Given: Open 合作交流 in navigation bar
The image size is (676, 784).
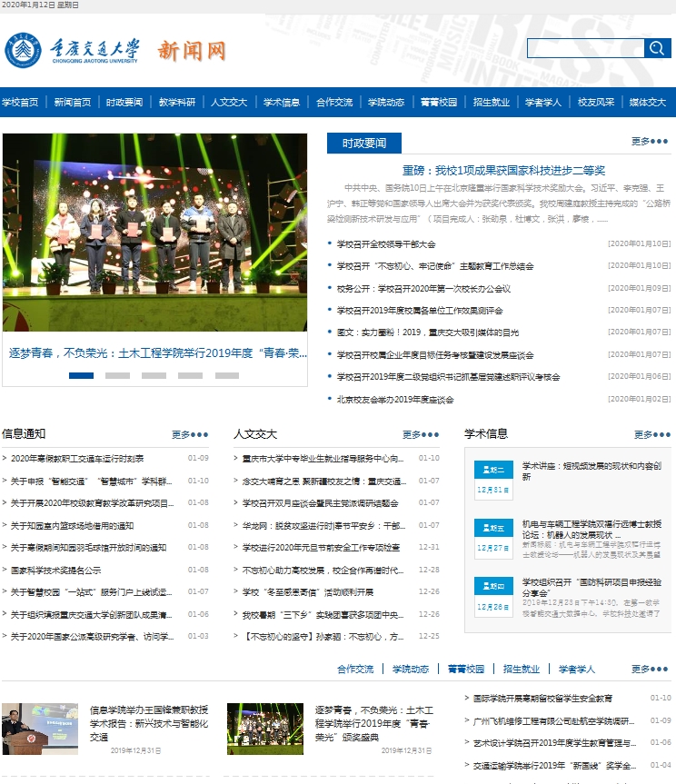Looking at the screenshot, I should pos(334,102).
